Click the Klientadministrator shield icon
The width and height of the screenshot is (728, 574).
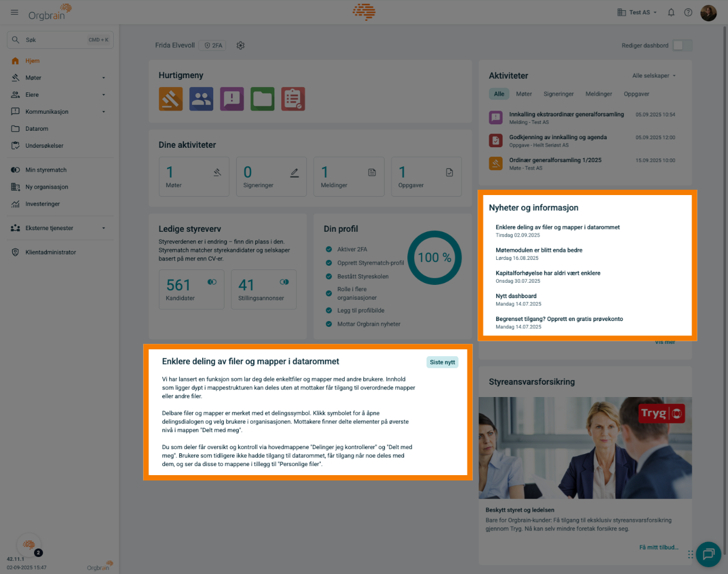(x=15, y=252)
